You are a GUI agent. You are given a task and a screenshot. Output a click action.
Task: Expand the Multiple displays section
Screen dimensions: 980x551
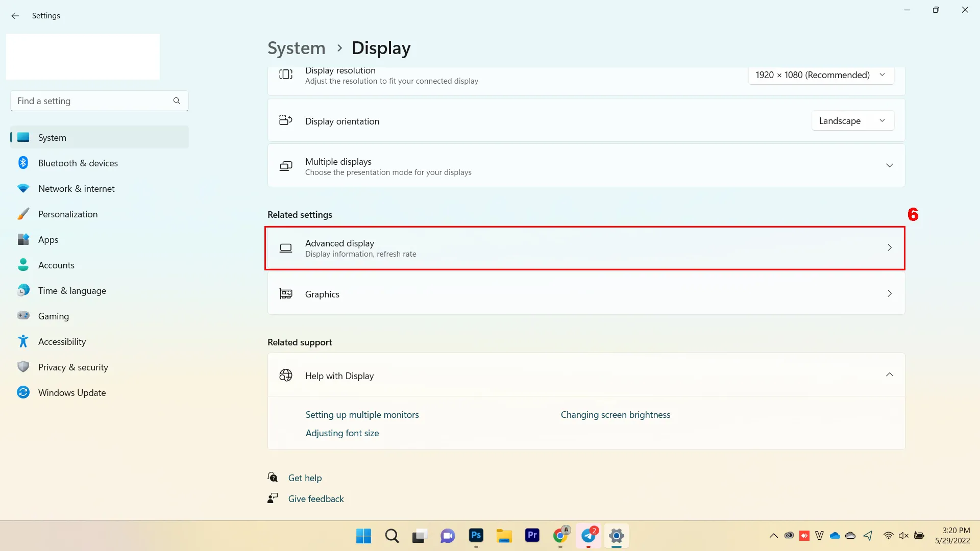point(889,166)
